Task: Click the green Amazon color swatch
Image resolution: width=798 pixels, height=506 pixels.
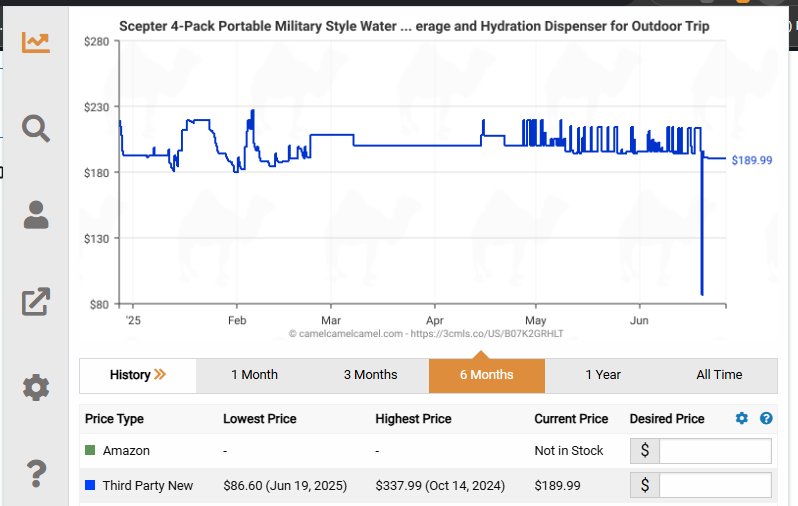Action: (x=90, y=450)
